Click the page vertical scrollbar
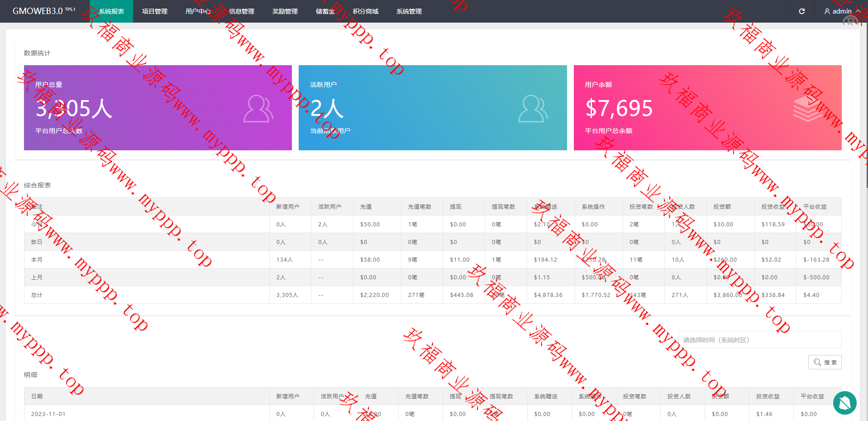Screen dimensions: 868x421 [x=866, y=113]
